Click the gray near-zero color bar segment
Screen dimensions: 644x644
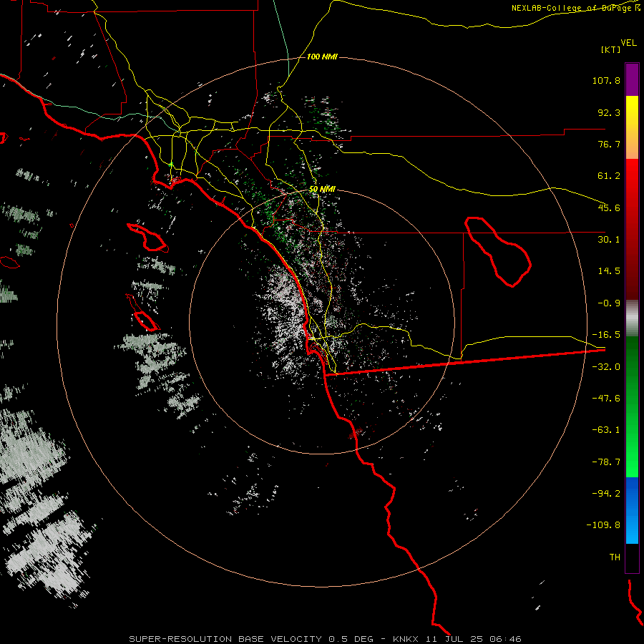click(x=632, y=318)
